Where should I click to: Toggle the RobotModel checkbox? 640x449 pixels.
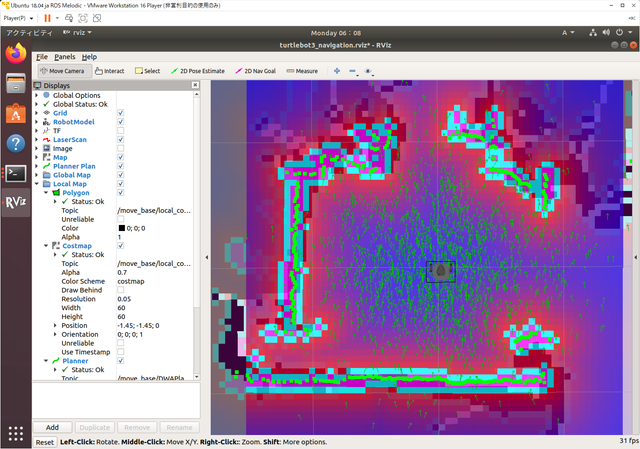tap(121, 122)
